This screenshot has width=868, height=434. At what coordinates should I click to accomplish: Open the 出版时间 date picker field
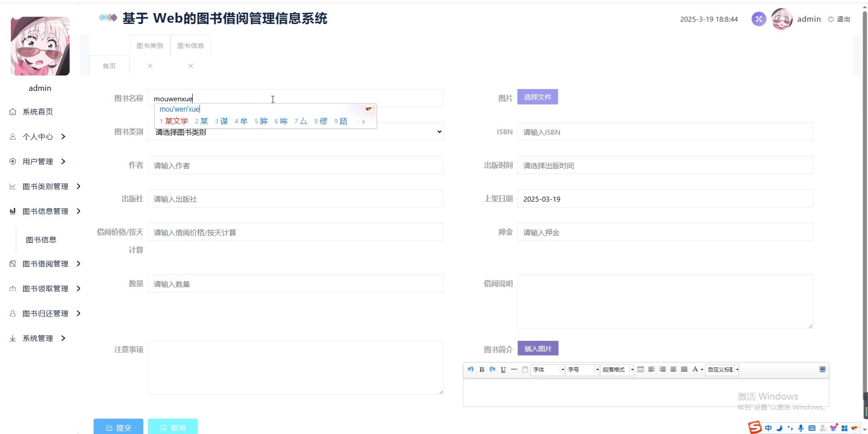coord(665,165)
